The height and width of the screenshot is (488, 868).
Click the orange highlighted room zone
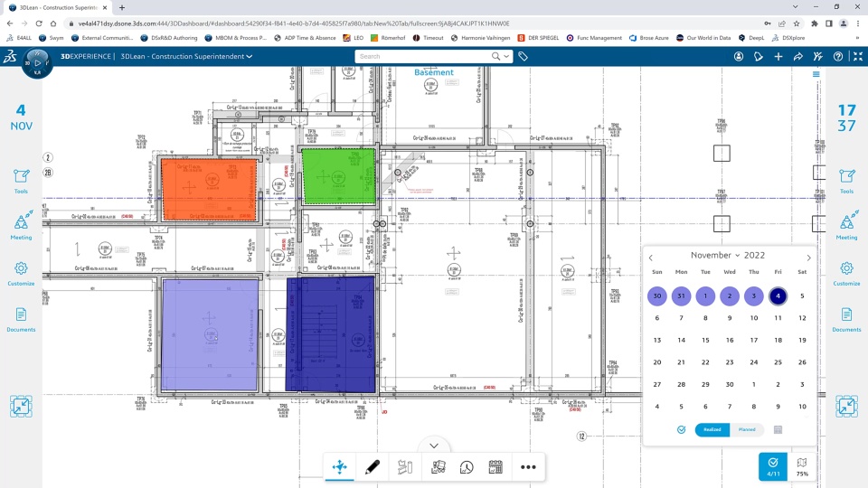[209, 189]
